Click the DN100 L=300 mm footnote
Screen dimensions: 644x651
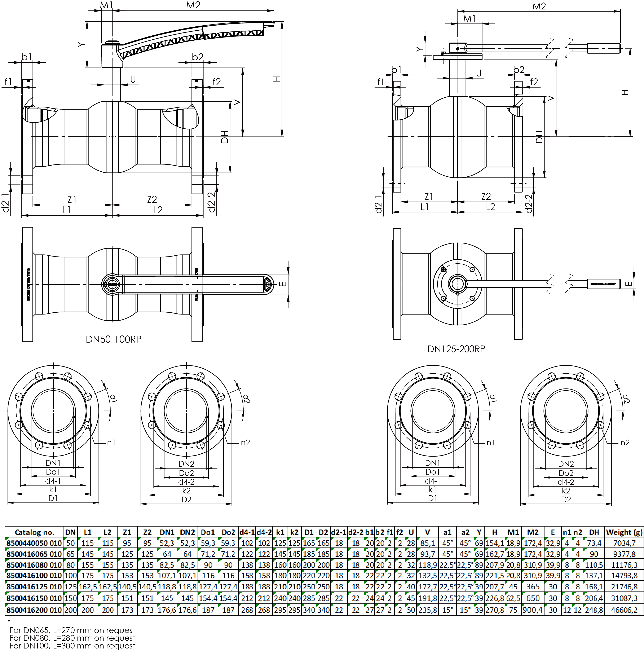click(72, 646)
